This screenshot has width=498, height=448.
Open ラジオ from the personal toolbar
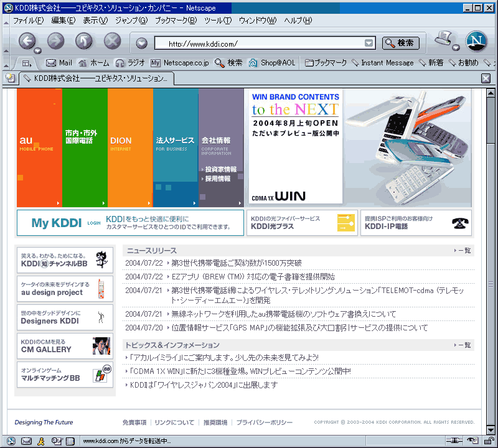[130, 63]
